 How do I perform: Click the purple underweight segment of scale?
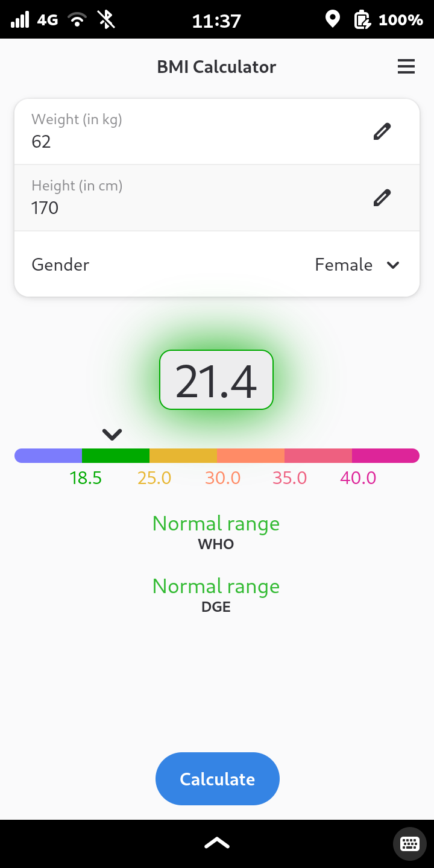pos(48,456)
